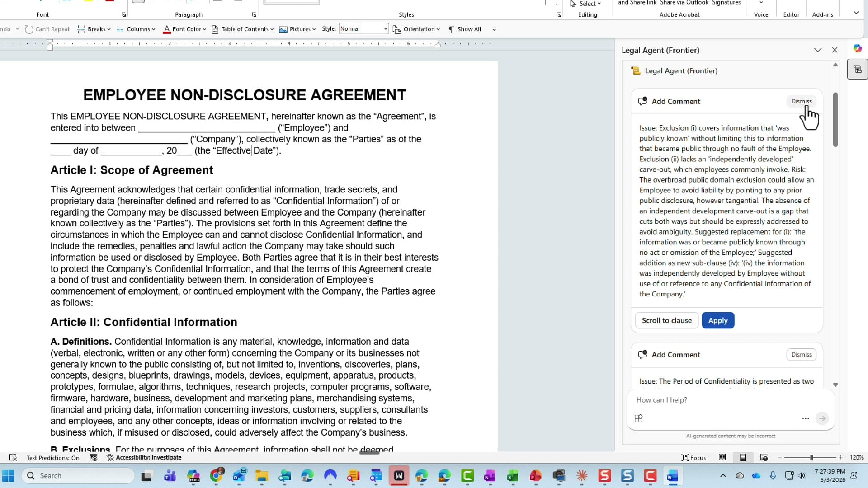Click the How can I help input box
868x488 pixels.
point(730,400)
